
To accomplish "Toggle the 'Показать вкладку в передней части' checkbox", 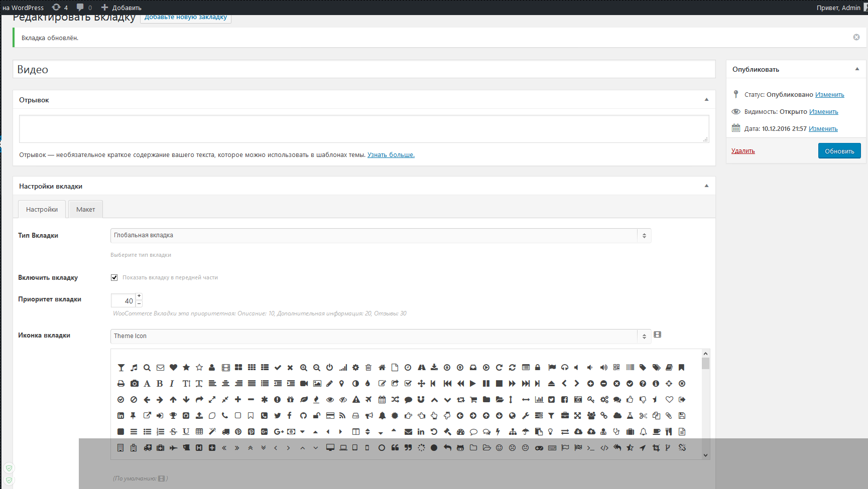I will click(114, 277).
